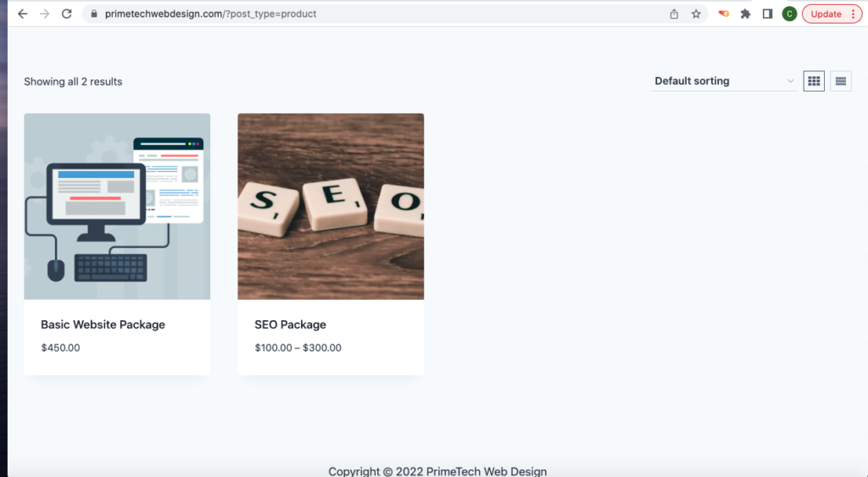Click the Basic Website Package computer image

(117, 207)
